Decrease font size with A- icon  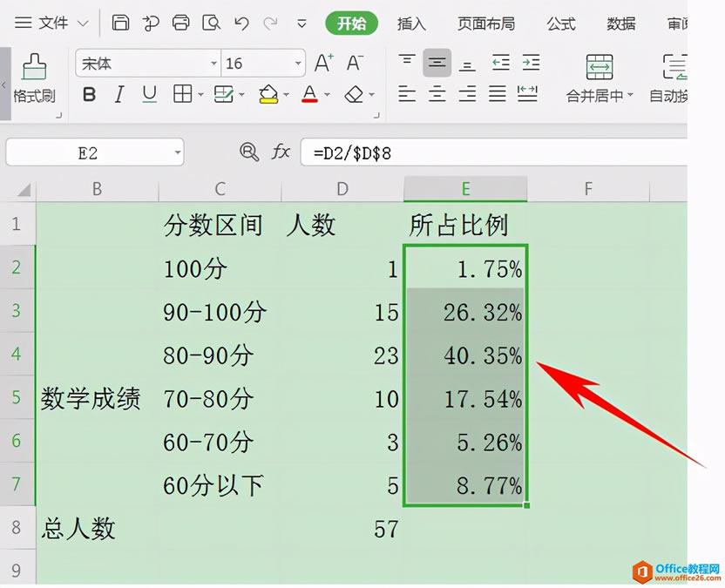356,63
